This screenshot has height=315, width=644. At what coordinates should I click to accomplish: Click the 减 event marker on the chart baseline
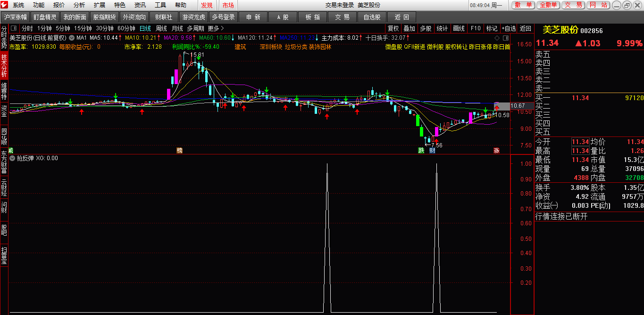[11, 150]
